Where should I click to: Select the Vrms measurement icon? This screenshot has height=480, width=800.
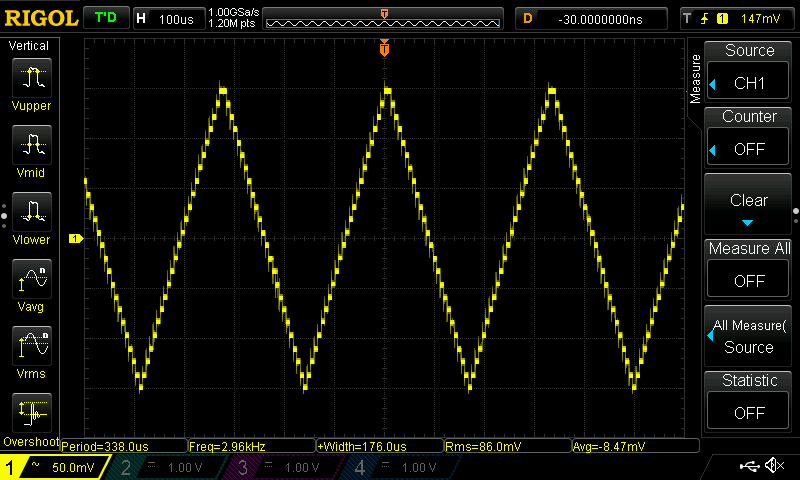(x=32, y=346)
